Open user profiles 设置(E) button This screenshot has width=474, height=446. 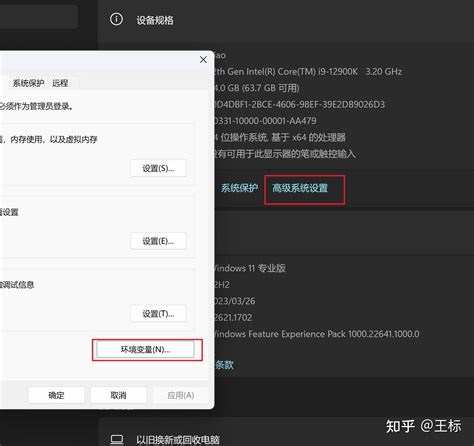[158, 241]
